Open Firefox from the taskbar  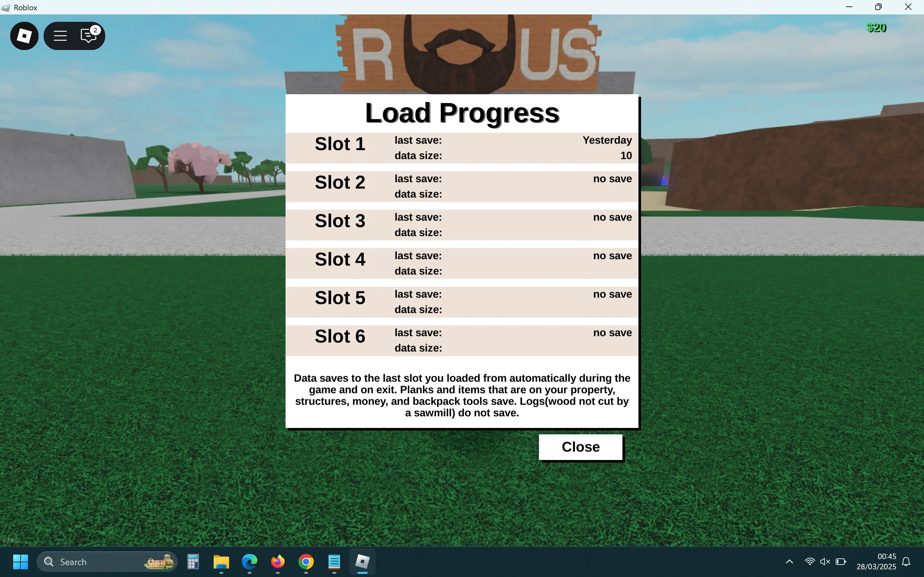pyautogui.click(x=278, y=561)
